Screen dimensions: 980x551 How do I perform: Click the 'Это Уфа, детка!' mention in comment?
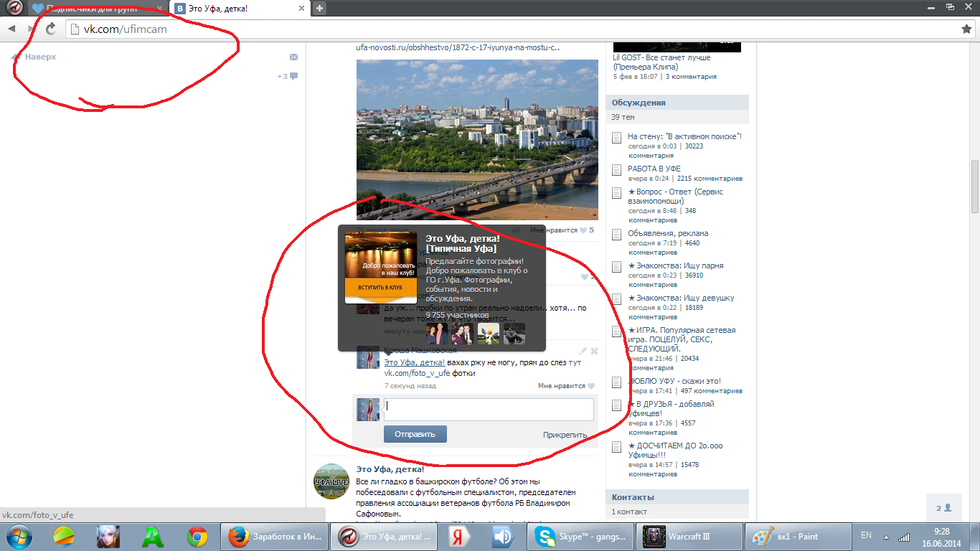414,362
